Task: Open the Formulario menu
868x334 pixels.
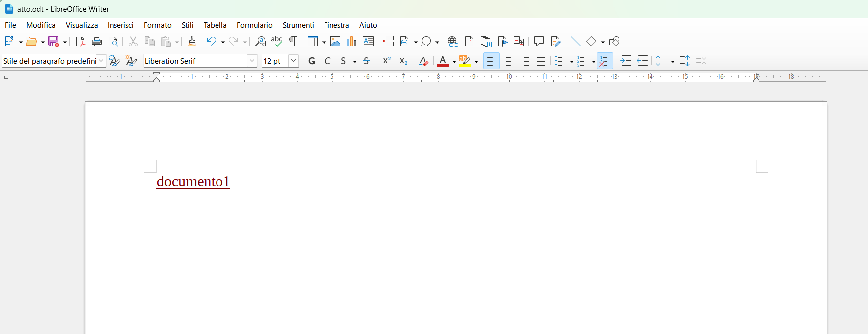Action: click(254, 25)
